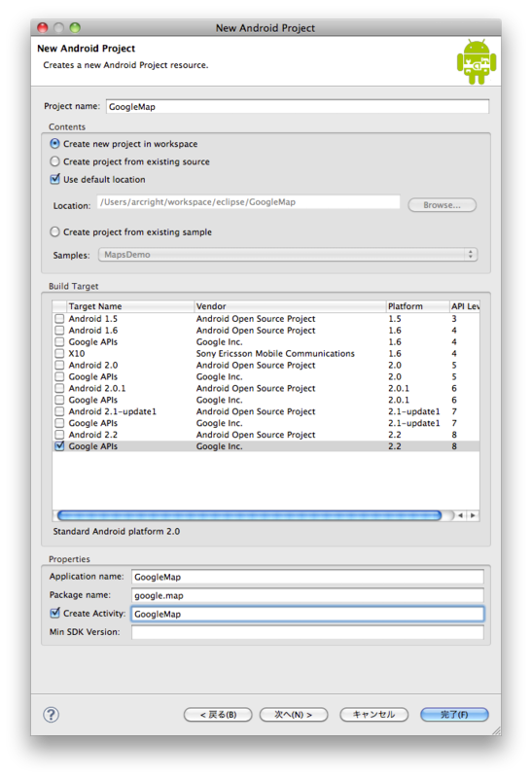Screen dimensions: 532x778
Task: Check the Android 1.6 target
Action: 59,330
